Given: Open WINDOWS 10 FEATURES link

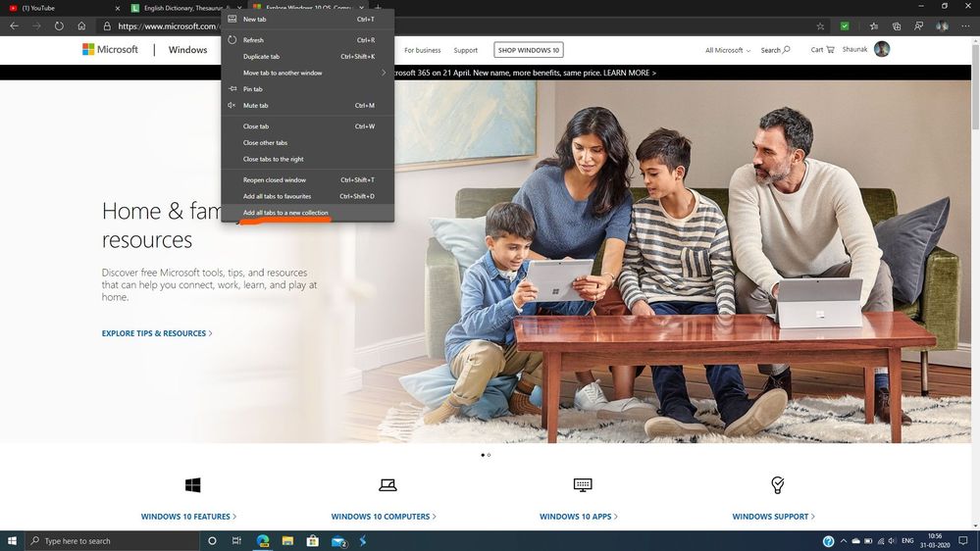Looking at the screenshot, I should 188,516.
